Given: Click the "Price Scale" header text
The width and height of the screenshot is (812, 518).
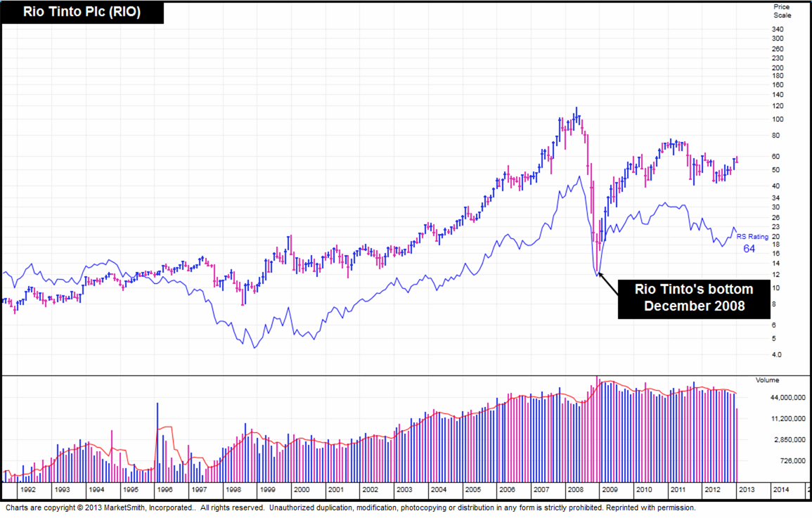Looking at the screenshot, I should point(782,11).
